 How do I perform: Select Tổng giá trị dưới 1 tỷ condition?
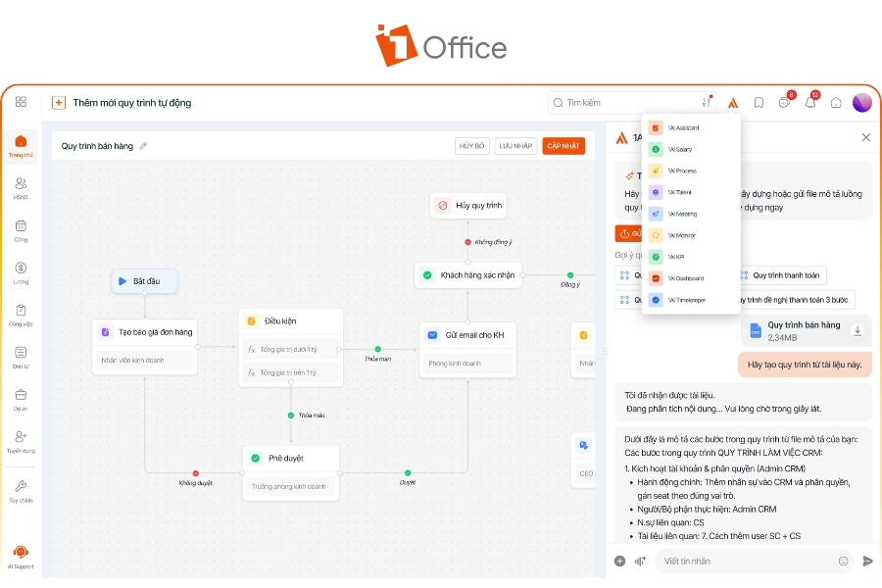click(x=291, y=350)
